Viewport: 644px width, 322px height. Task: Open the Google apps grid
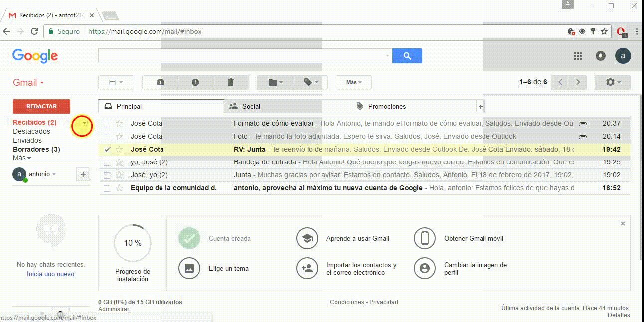[578, 56]
